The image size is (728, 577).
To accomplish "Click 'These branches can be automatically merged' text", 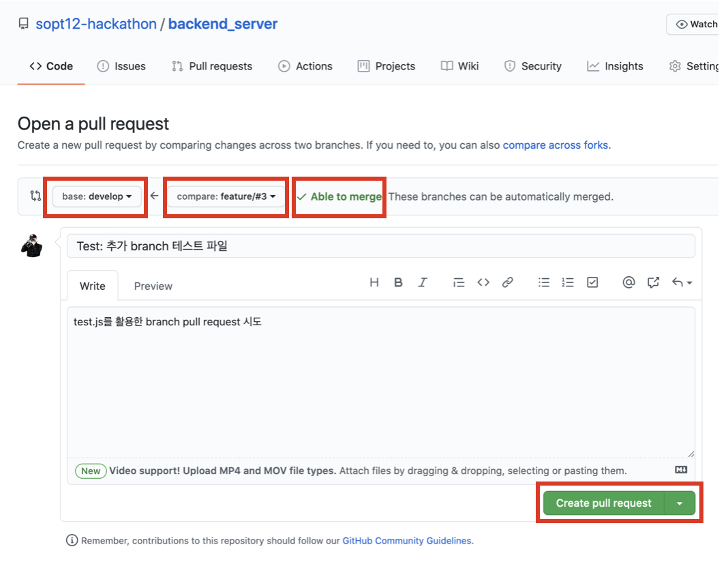I will [x=500, y=196].
